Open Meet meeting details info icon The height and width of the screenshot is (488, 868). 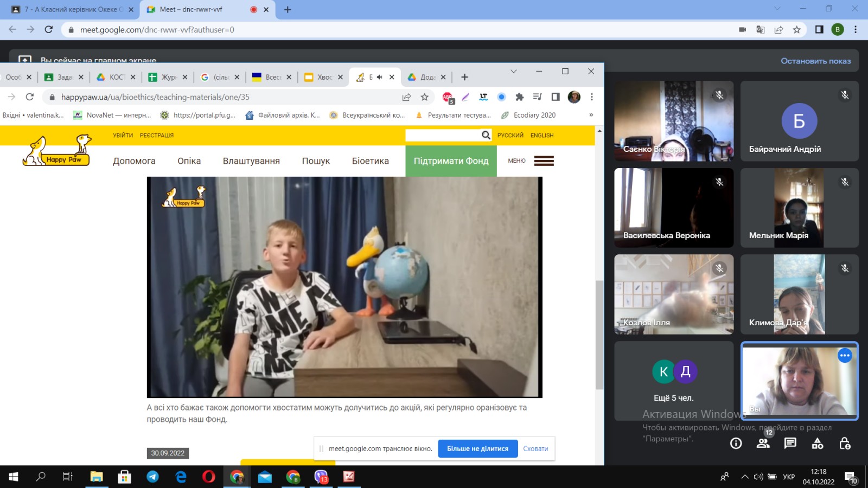pos(736,444)
